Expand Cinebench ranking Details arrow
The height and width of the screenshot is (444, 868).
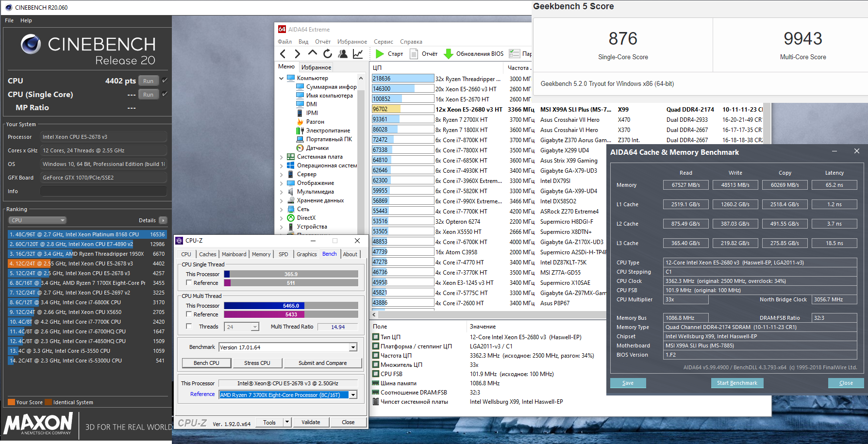click(163, 220)
